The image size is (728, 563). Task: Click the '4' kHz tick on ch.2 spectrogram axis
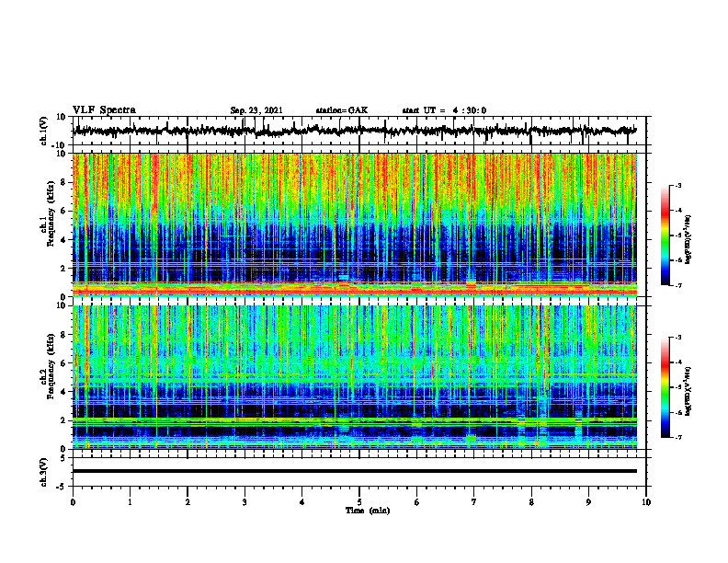tap(64, 392)
